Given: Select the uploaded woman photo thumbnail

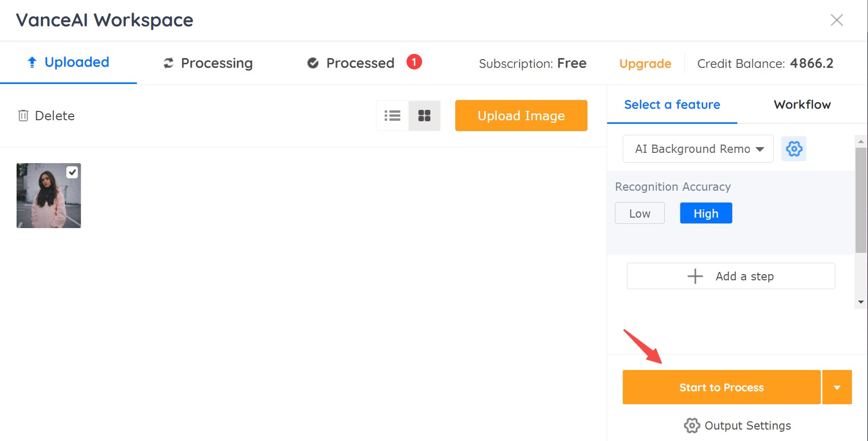Looking at the screenshot, I should [49, 195].
